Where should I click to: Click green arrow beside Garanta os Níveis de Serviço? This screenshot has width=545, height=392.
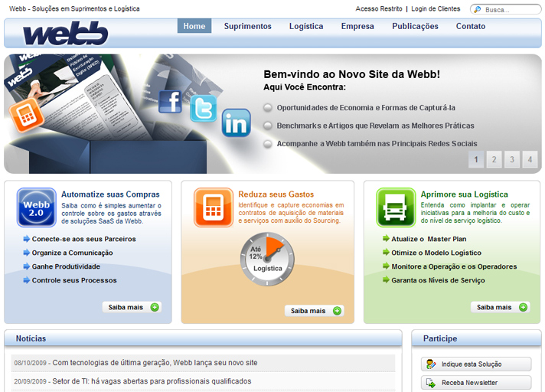(x=386, y=279)
